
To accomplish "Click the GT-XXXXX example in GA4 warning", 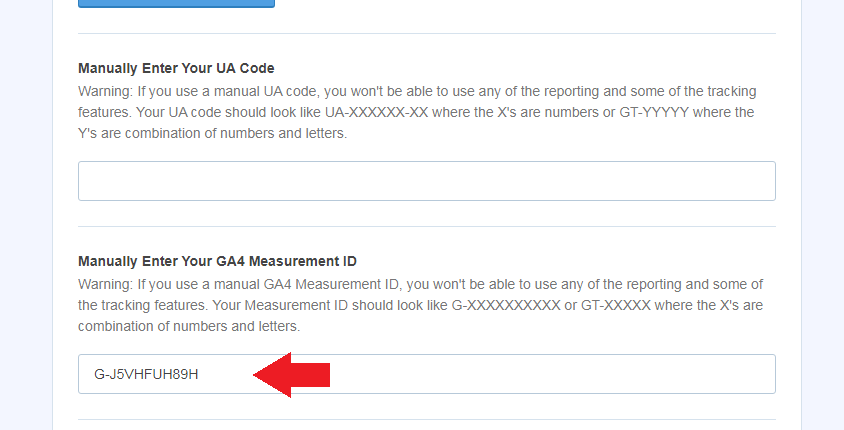I will pos(616,306).
